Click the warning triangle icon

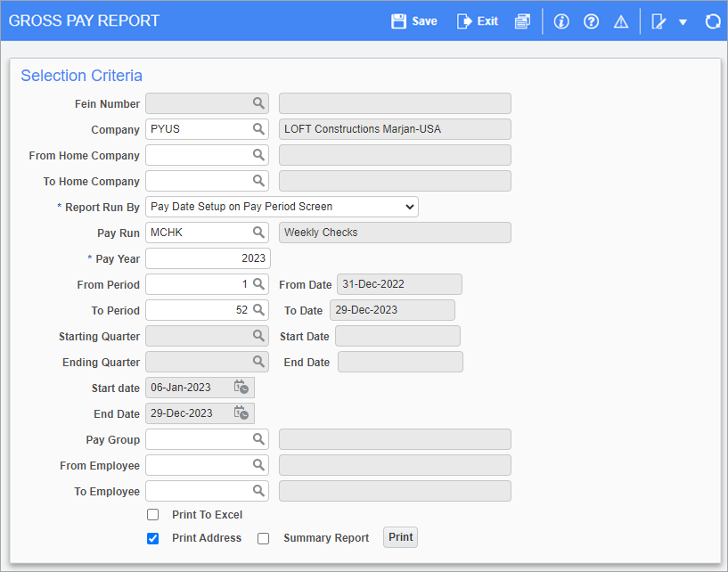[621, 21]
